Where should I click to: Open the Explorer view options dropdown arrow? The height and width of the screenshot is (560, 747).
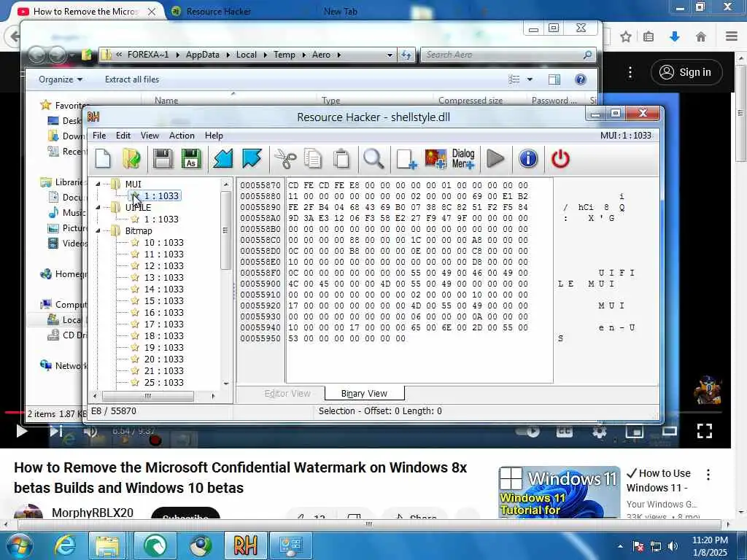(530, 79)
